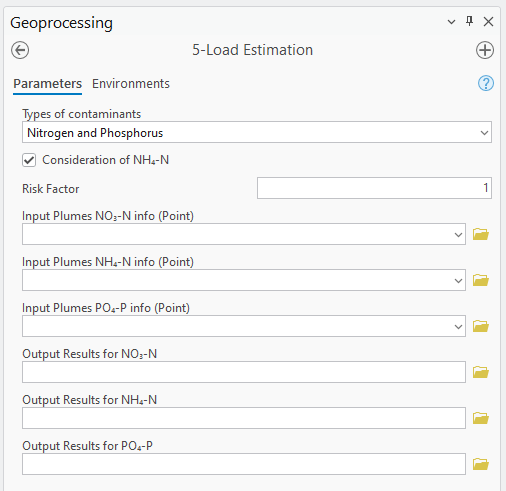
Task: Toggle Consideration of NH₄-N checkbox
Action: (x=29, y=160)
